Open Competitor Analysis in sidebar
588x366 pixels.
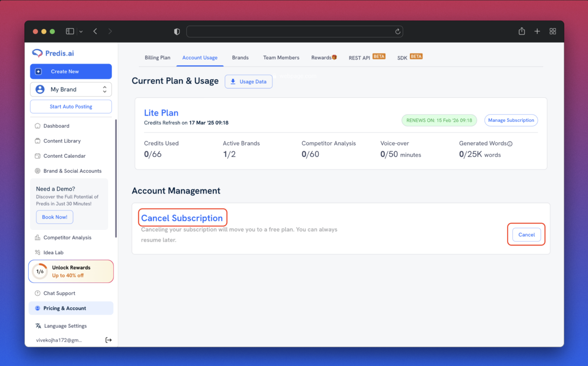67,238
